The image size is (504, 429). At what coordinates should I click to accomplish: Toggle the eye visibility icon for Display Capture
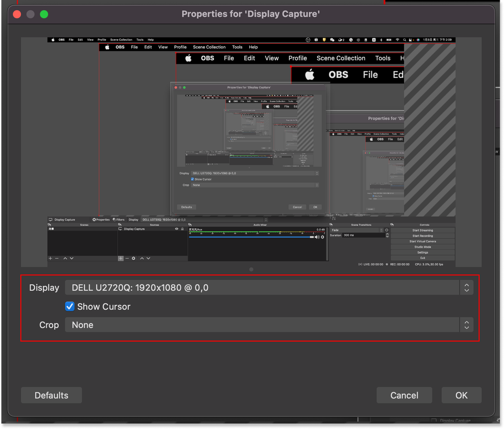[176, 229]
